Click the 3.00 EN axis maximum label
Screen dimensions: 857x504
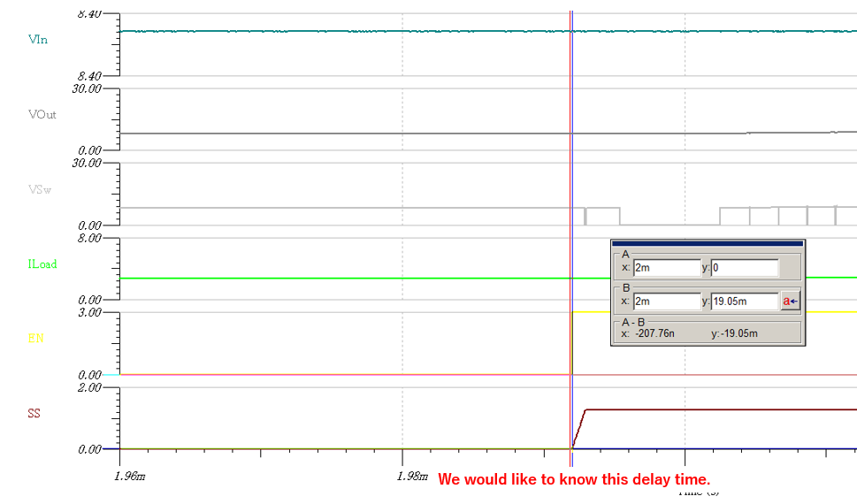(89, 312)
